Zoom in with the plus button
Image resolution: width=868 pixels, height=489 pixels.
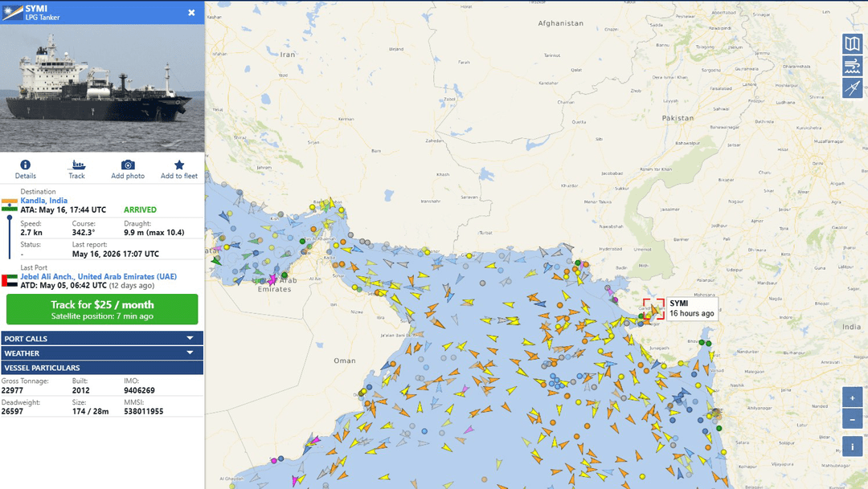point(853,397)
